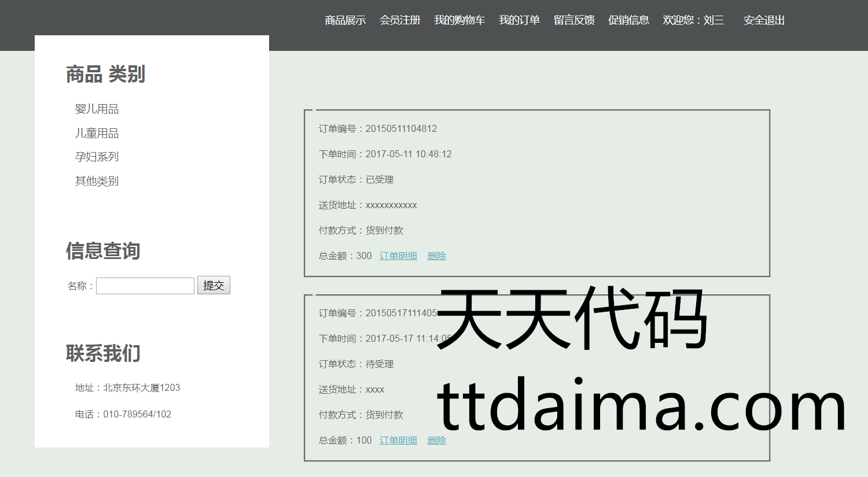Select 留言反馈 feedback menu item
Image resolution: width=868 pixels, height=477 pixels.
coord(573,20)
